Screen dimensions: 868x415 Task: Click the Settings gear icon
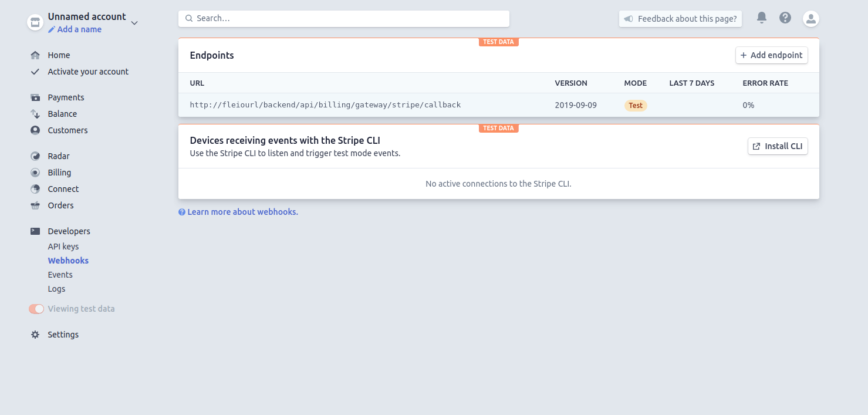pyautogui.click(x=35, y=335)
